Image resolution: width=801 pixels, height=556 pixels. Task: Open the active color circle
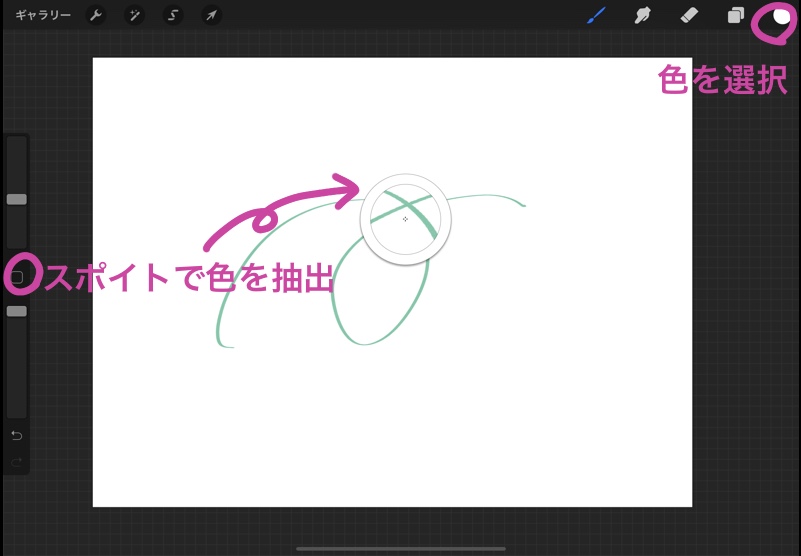781,16
